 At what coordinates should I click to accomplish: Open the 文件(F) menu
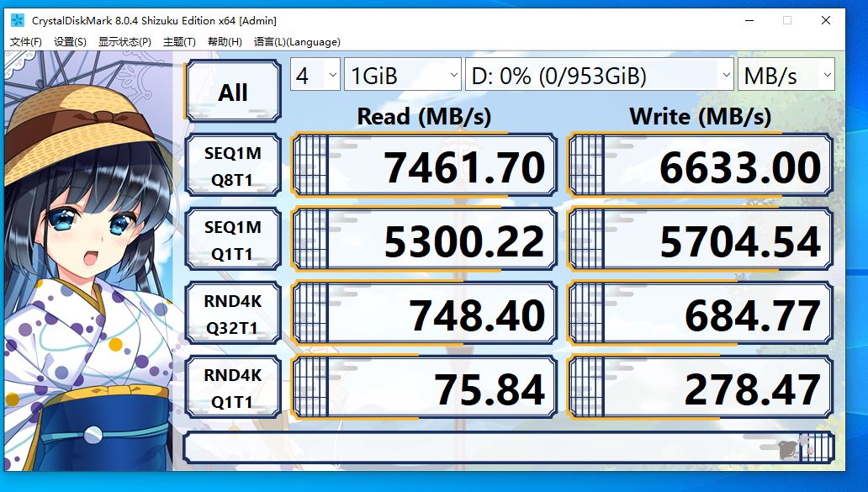(26, 41)
